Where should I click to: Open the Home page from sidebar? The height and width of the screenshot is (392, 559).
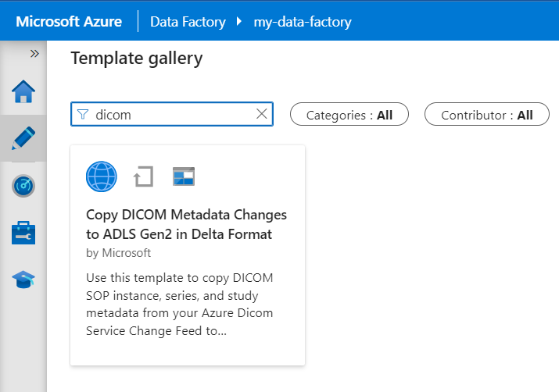(23, 92)
